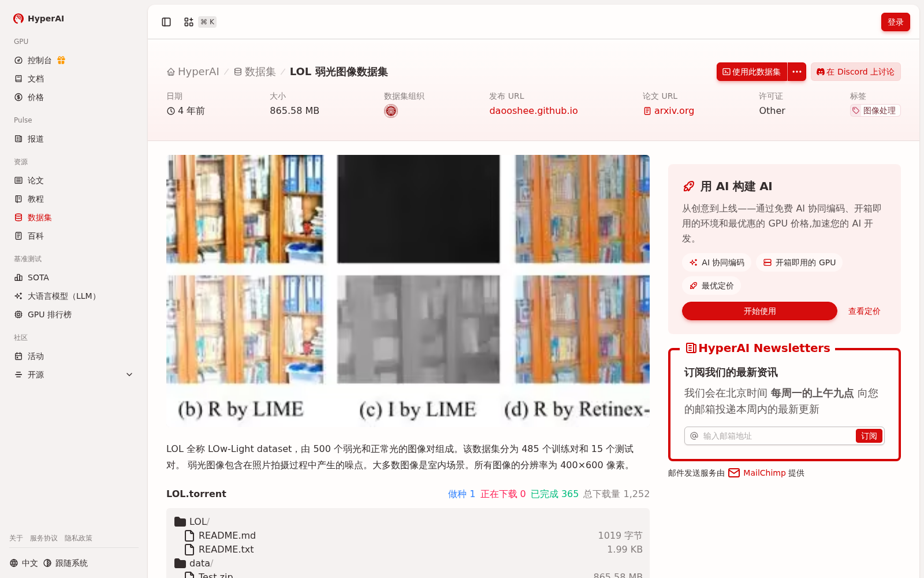
Task: Click the LOL.torrent heading
Action: click(196, 494)
